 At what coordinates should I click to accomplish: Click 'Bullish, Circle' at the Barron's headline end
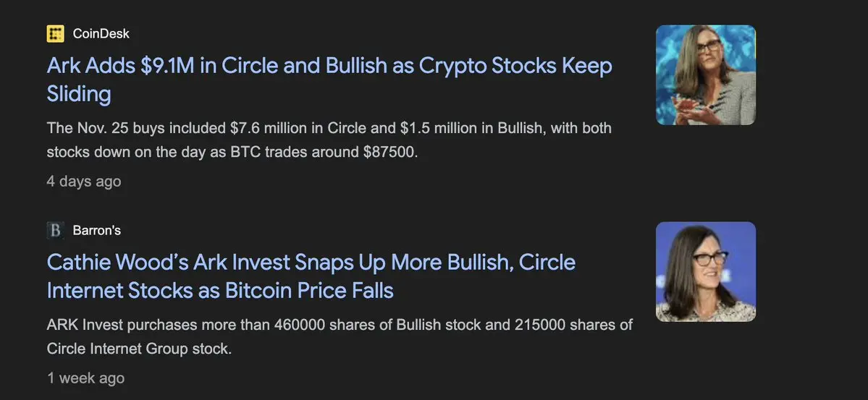click(511, 262)
